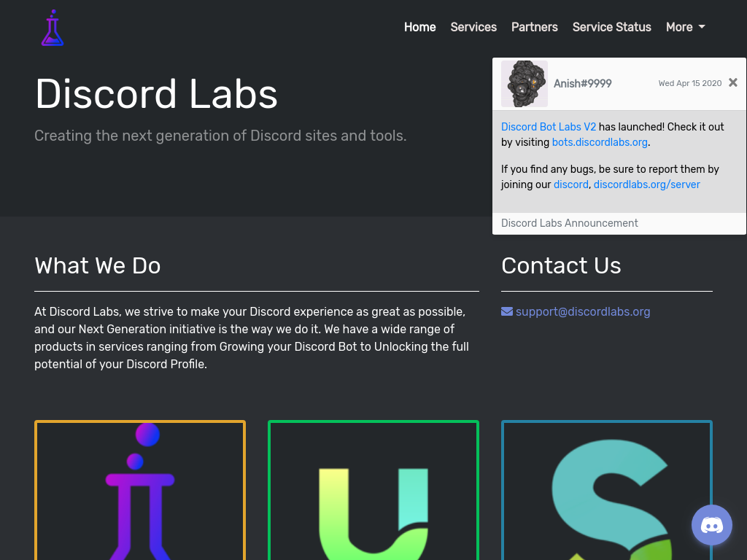Follow the discord link in announcement

570,184
